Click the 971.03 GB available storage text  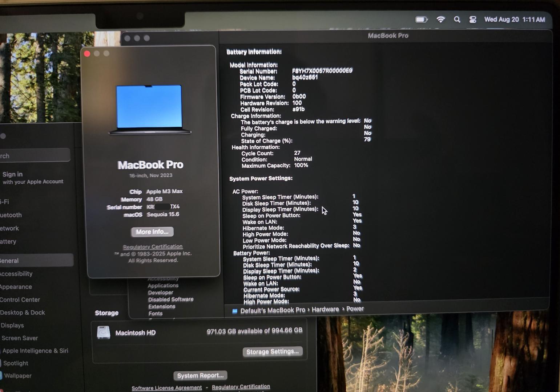pyautogui.click(x=254, y=331)
